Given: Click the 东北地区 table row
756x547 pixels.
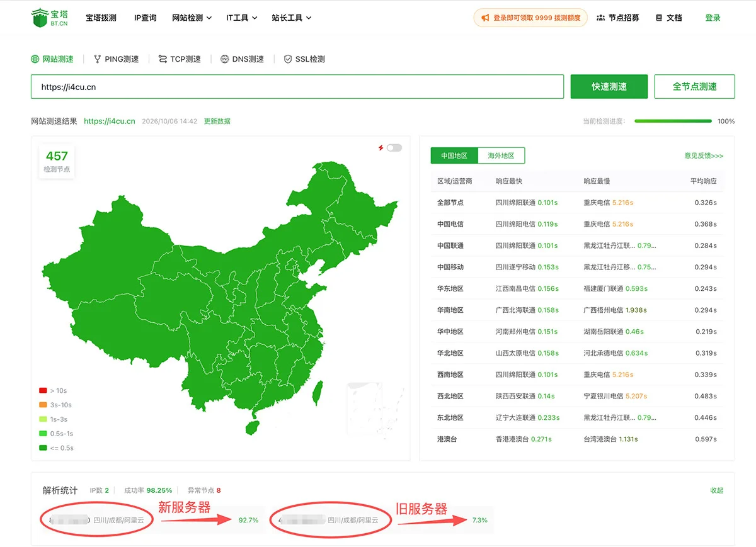Looking at the screenshot, I should point(577,417).
